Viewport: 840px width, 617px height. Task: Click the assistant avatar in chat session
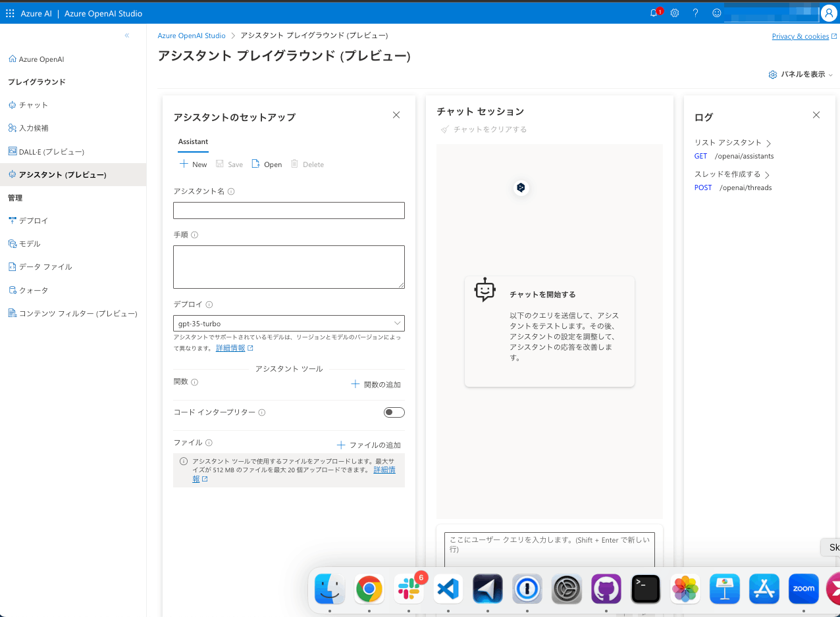pos(521,188)
